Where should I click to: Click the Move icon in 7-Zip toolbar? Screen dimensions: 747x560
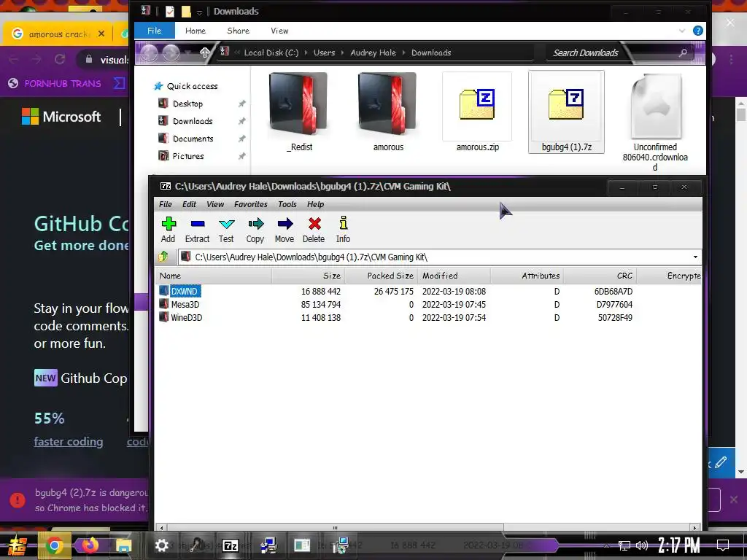coord(285,230)
